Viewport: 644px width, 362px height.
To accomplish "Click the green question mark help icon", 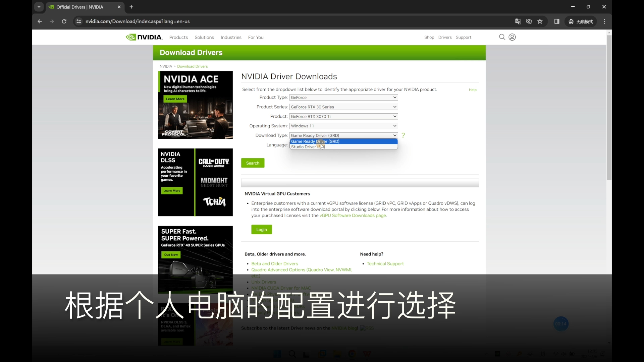I will point(403,135).
